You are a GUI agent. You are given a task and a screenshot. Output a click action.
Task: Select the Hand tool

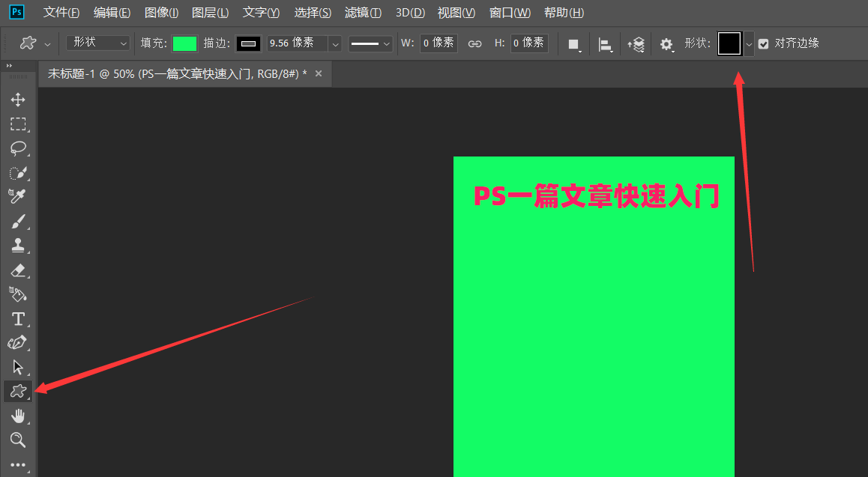[18, 416]
